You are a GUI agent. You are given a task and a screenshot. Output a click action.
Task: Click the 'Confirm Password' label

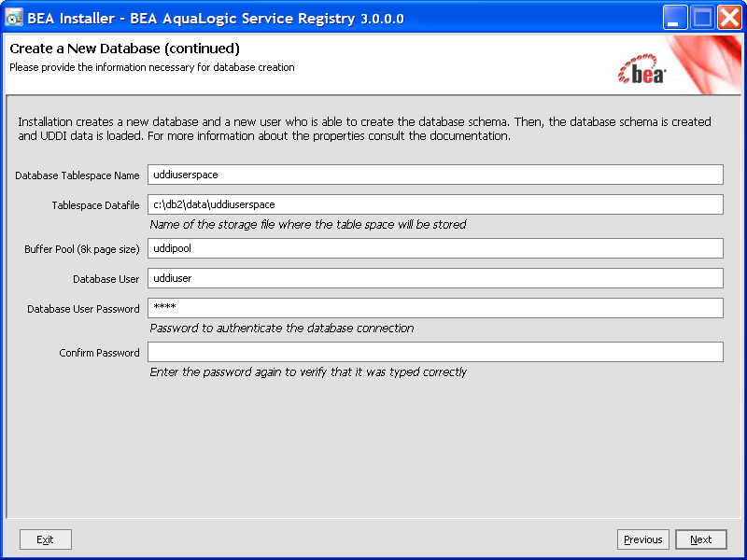100,353
